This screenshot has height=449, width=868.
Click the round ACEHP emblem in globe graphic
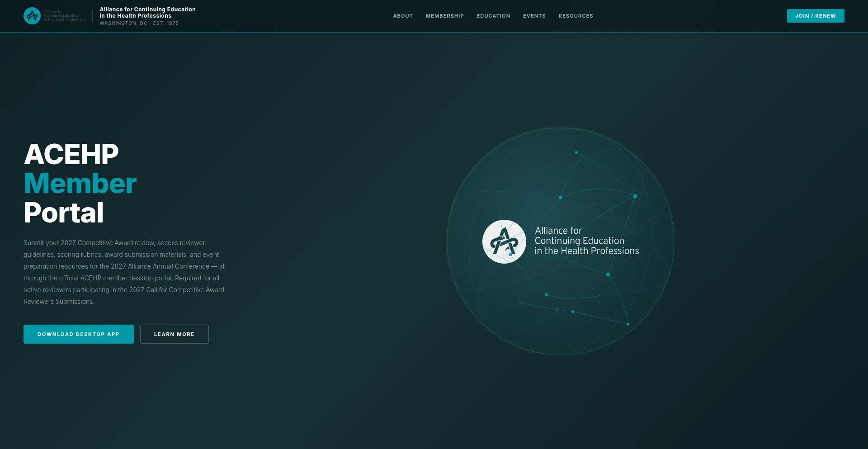504,241
